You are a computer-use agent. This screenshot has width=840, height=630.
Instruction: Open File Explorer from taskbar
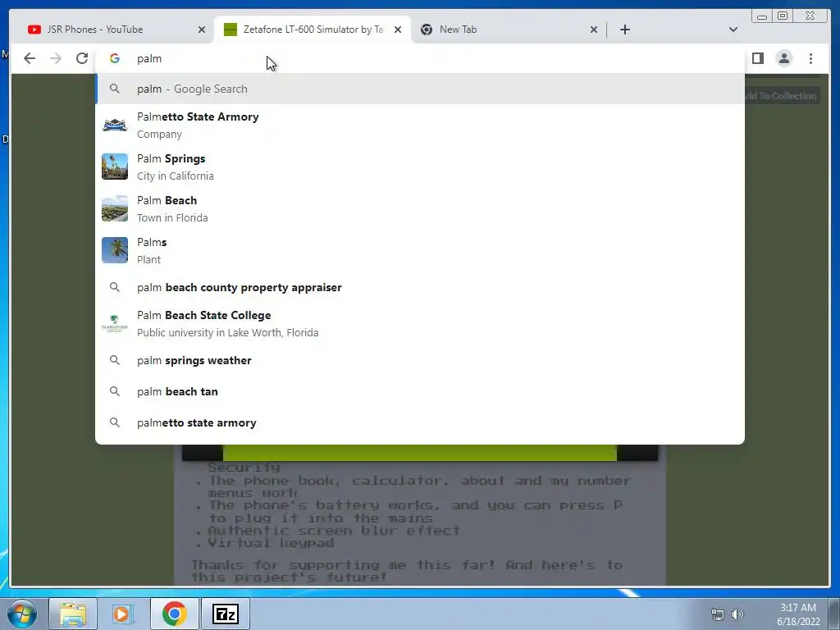coord(73,614)
